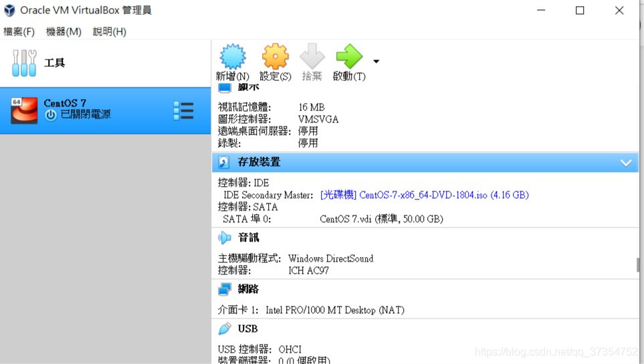This screenshot has width=644, height=364.
Task: Click the New (新增) machine icon
Action: click(233, 56)
